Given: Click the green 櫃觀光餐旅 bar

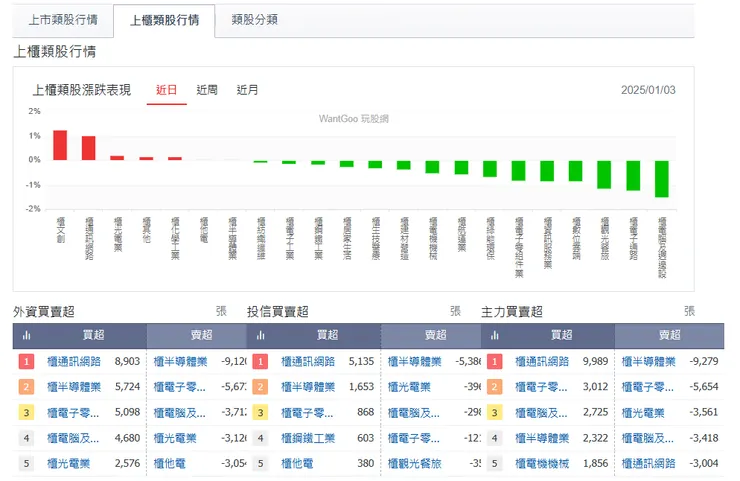Looking at the screenshot, I should click(x=604, y=175).
